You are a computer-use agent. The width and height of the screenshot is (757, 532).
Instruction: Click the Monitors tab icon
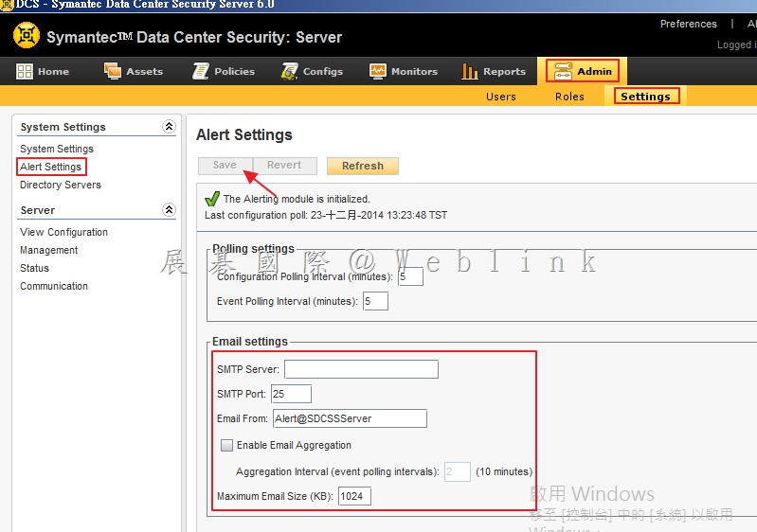(x=378, y=71)
